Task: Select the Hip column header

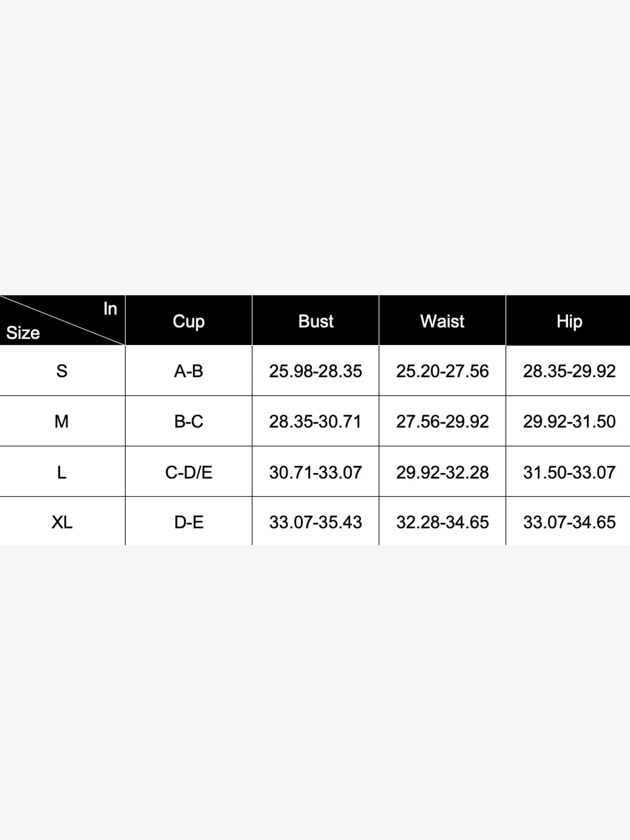Action: 568,320
